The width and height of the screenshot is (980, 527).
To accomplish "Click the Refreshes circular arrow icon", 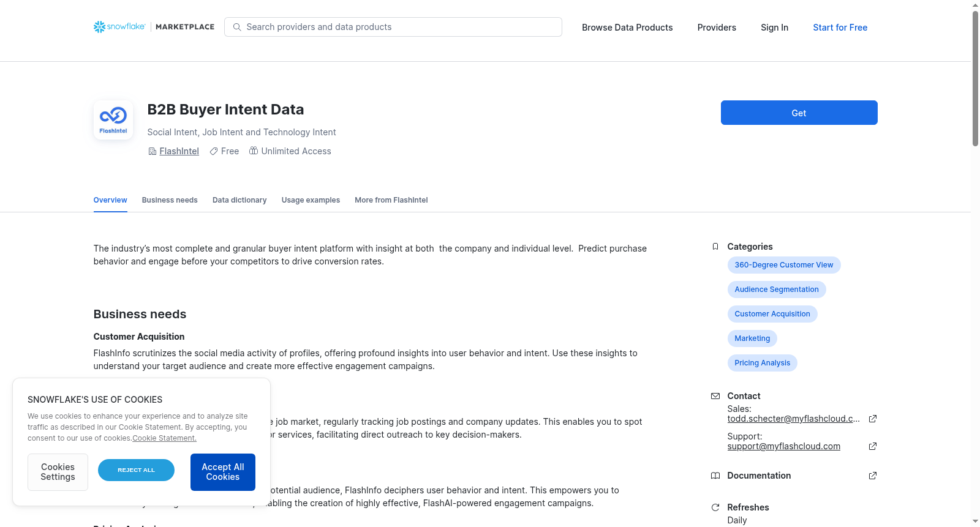I will (715, 507).
